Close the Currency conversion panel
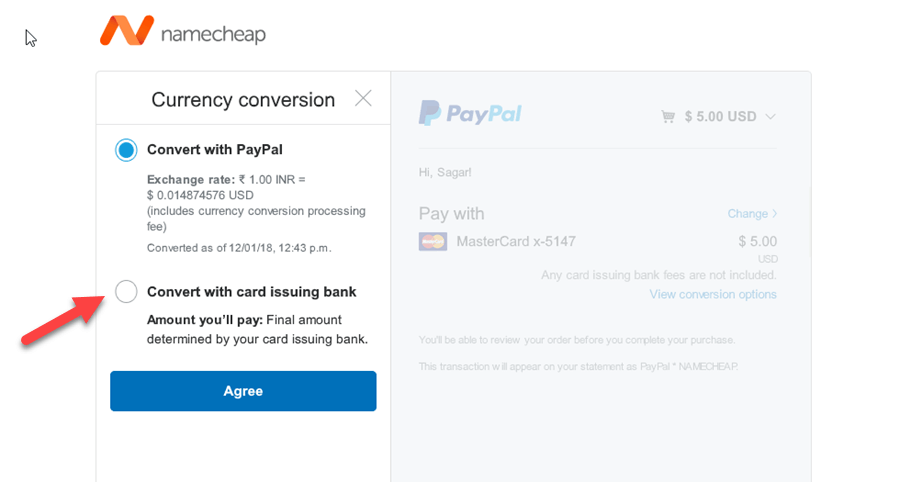900x482 pixels. (363, 99)
